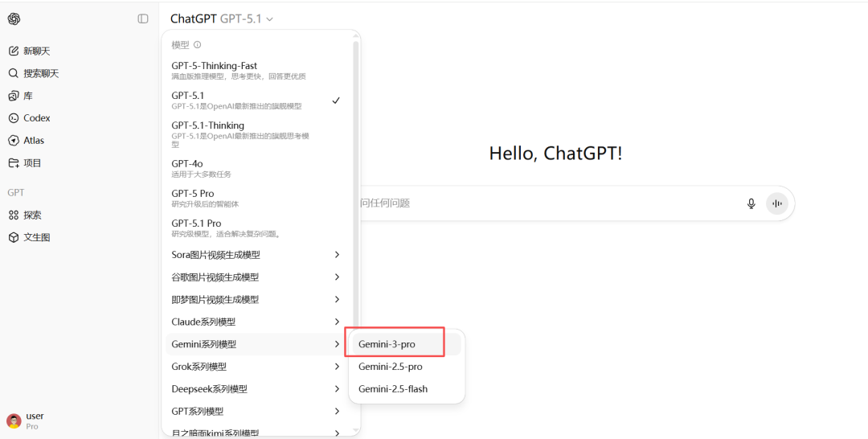
Task: Expand Gemini系列模型 submenu arrow
Action: [x=337, y=344]
